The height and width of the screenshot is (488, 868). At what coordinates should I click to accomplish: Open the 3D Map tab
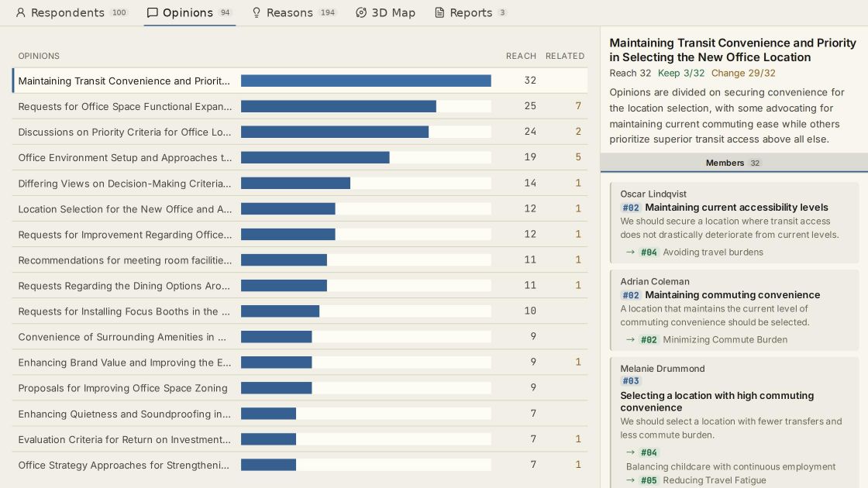[385, 12]
